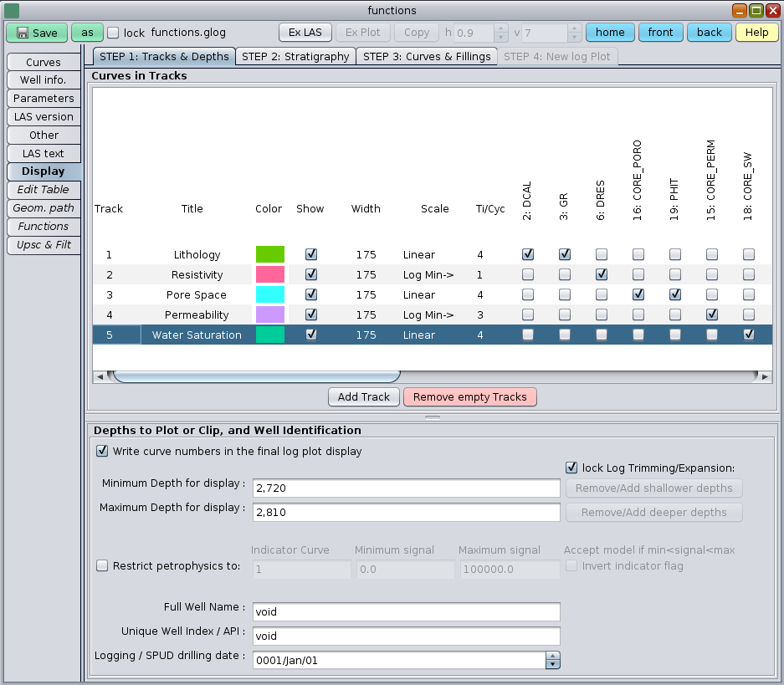This screenshot has width=784, height=685.
Task: Click the Save button with disk icon
Action: pyautogui.click(x=37, y=33)
